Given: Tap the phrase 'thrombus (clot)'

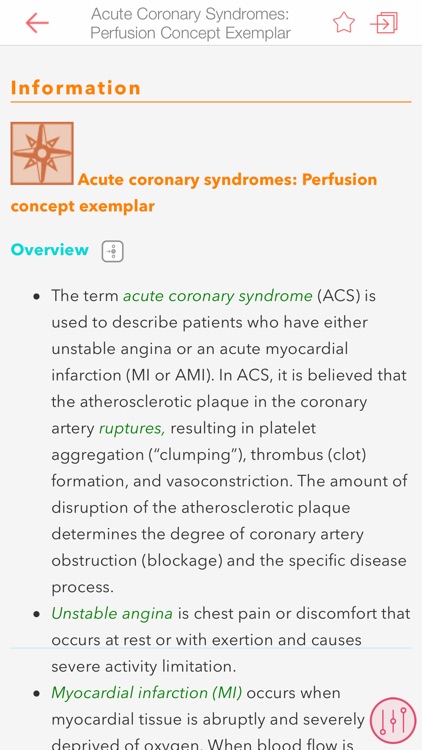Looking at the screenshot, I should [308, 454].
